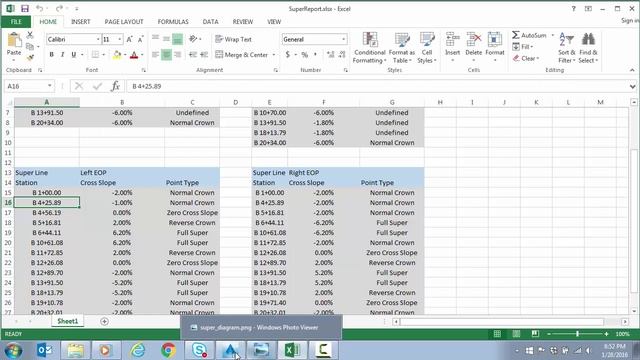Adjust the zoom slider handle

(577, 334)
